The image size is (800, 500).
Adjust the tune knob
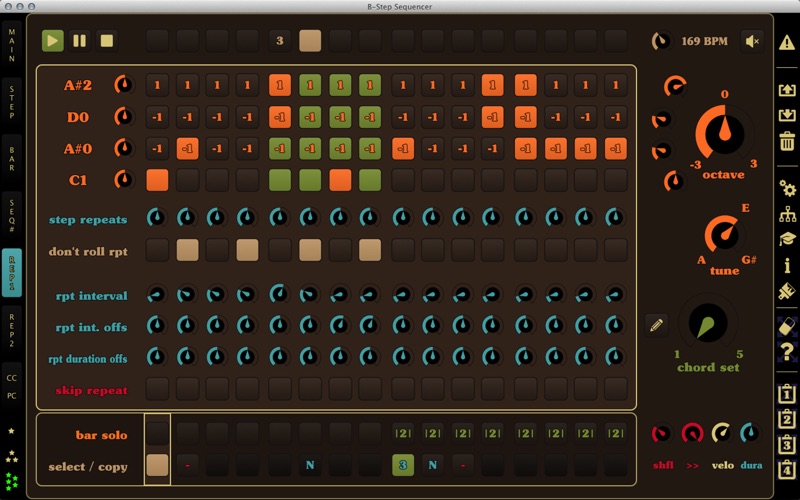click(x=723, y=235)
